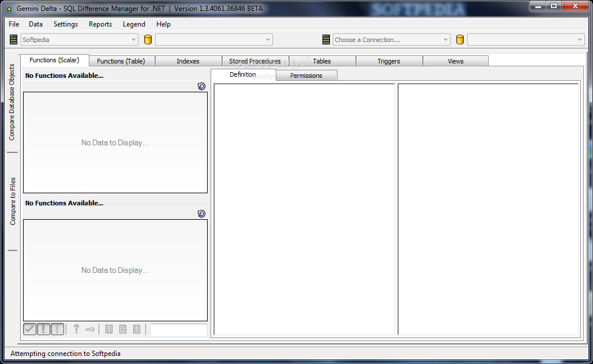Click the first document icon after the key icon
This screenshot has height=364, width=593.
(109, 329)
